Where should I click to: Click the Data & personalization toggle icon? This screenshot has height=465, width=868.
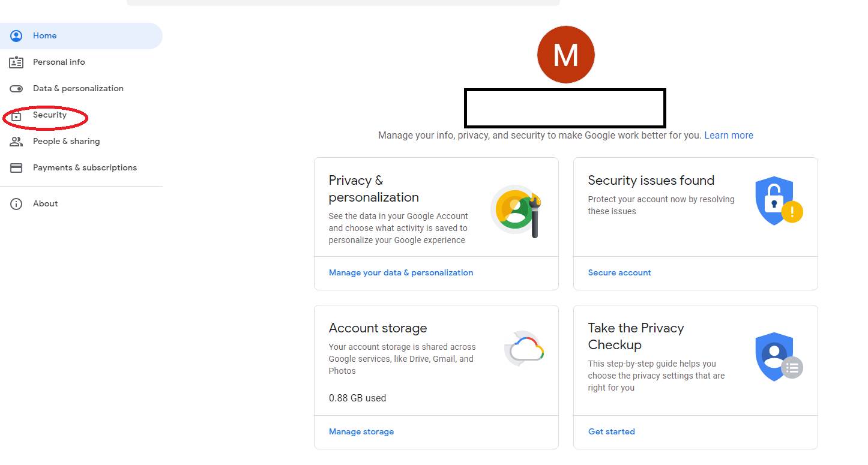16,89
